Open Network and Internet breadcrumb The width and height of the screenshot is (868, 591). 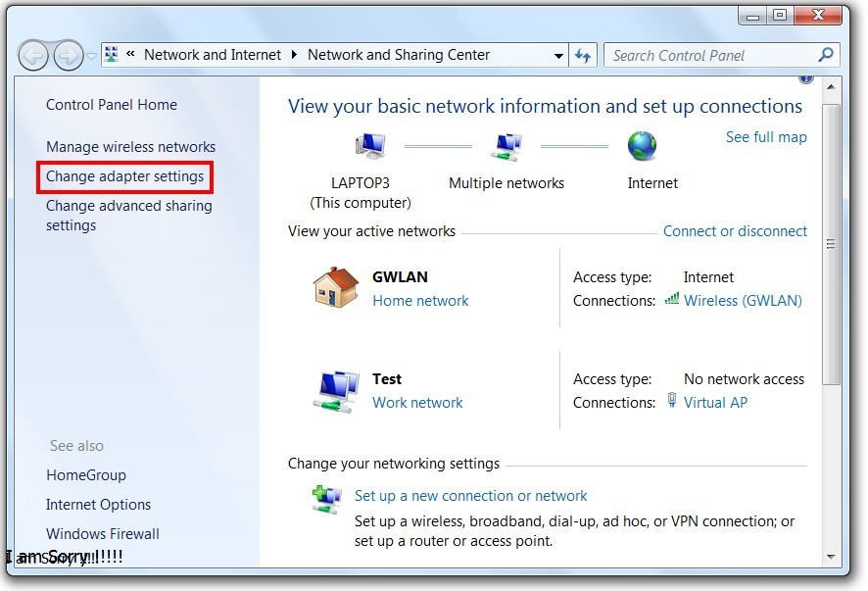pyautogui.click(x=213, y=55)
